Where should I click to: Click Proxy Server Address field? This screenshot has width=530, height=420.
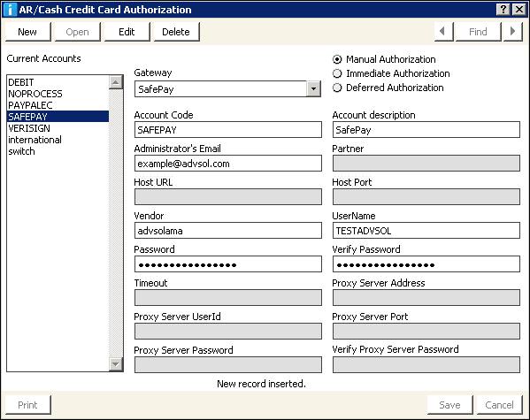point(426,297)
